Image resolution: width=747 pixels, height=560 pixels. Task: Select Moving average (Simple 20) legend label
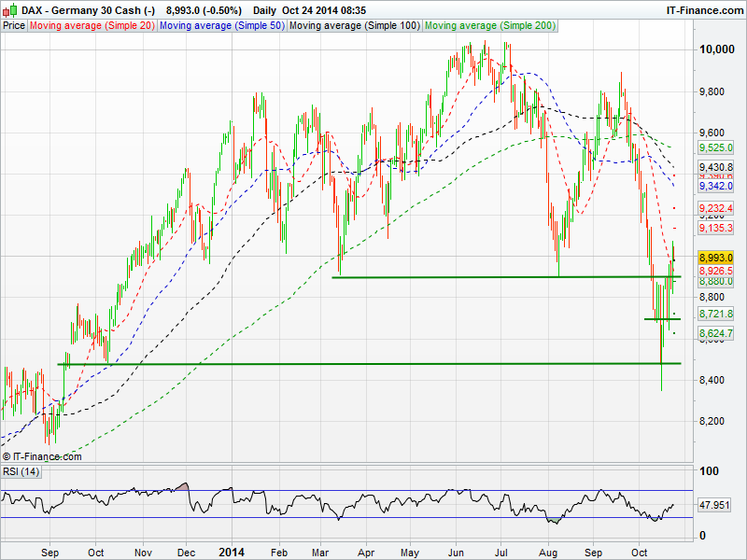pos(92,26)
